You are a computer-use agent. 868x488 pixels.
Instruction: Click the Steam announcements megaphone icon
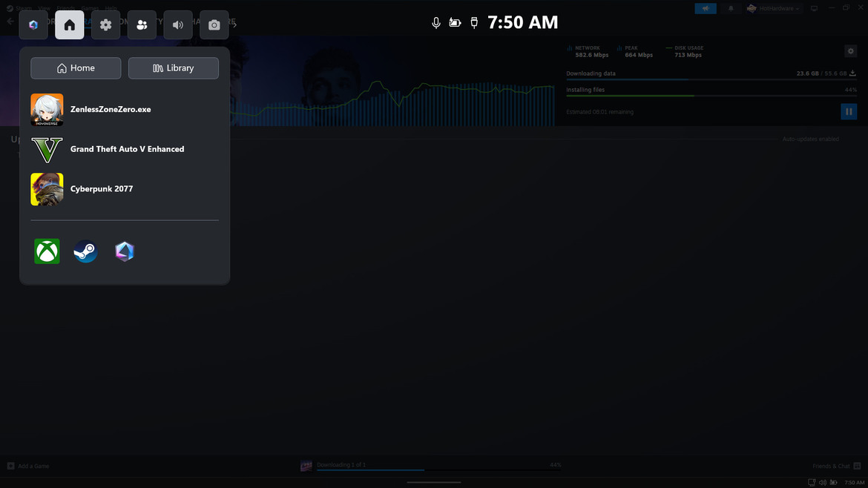(x=706, y=9)
